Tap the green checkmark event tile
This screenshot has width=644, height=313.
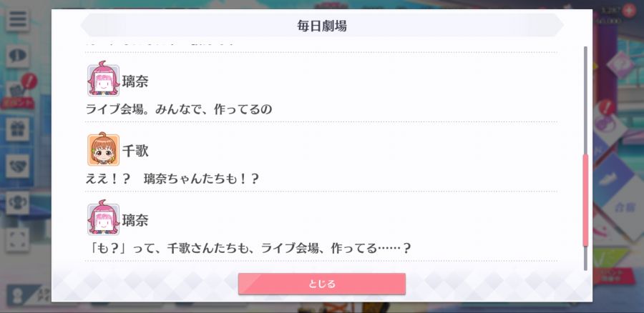(x=612, y=262)
